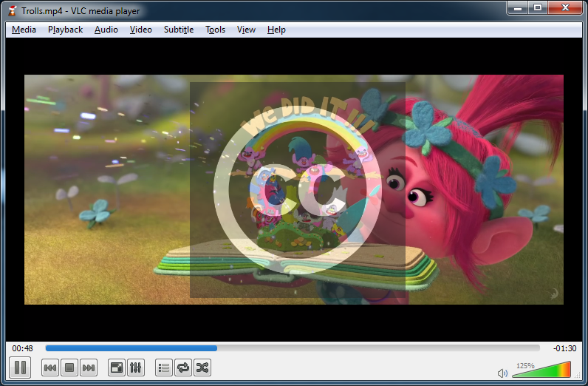Viewport: 588px width, 386px height.
Task: Toggle fullscreen video mode
Action: [x=116, y=368]
